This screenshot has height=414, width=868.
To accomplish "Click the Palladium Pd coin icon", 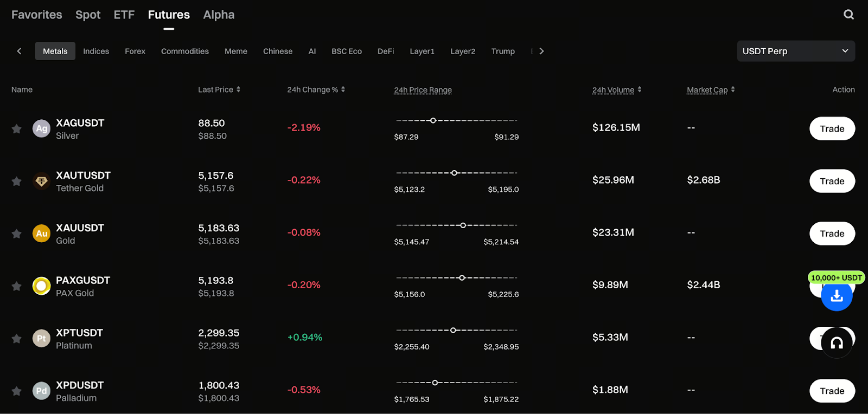I will 41,391.
